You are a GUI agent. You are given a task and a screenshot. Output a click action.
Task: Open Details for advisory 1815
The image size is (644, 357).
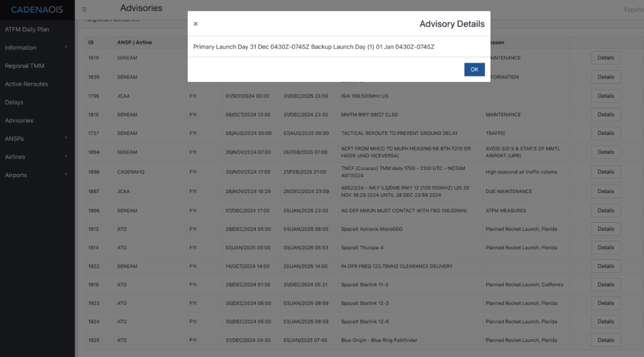tap(605, 114)
